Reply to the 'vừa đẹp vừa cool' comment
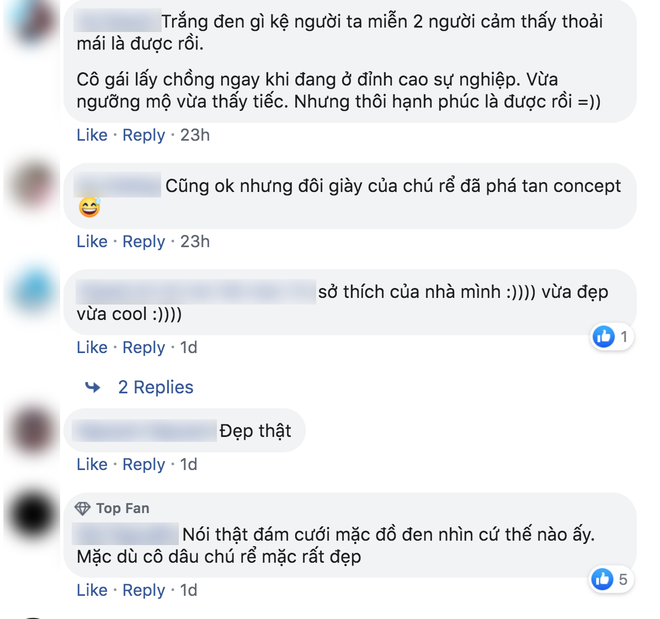Screen dimensions: 660x619 tap(144, 348)
